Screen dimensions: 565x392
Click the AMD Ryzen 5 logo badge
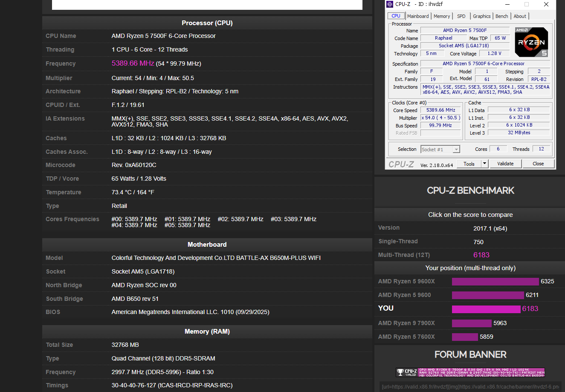click(531, 42)
